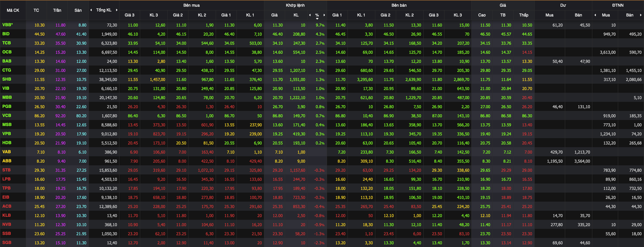Open stock symbol TCB
The height and width of the screenshot is (247, 644).
(x=7, y=43)
